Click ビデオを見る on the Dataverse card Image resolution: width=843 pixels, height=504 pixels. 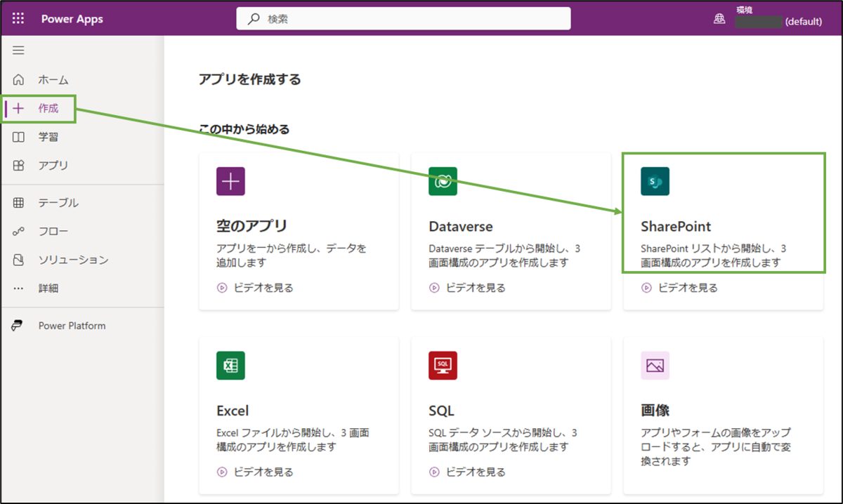[475, 288]
